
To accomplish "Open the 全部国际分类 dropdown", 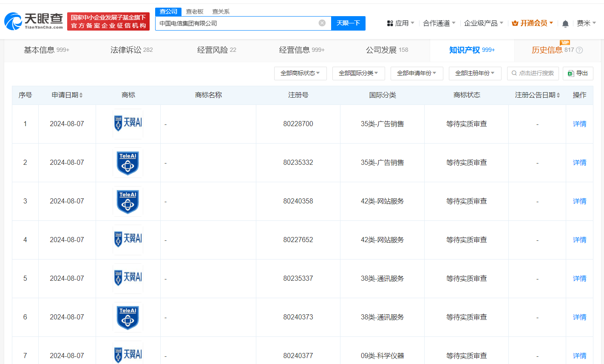I will coord(358,73).
